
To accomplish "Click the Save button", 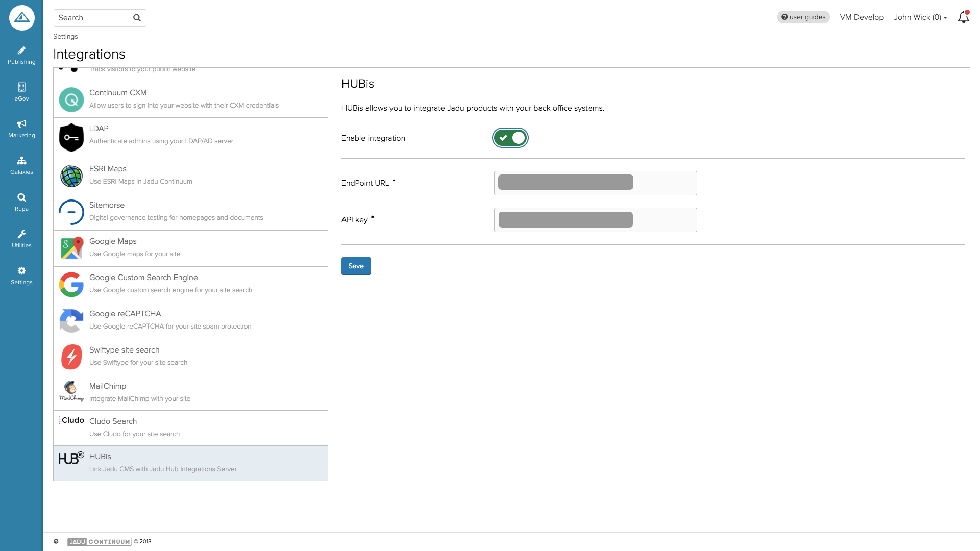I will tap(356, 266).
